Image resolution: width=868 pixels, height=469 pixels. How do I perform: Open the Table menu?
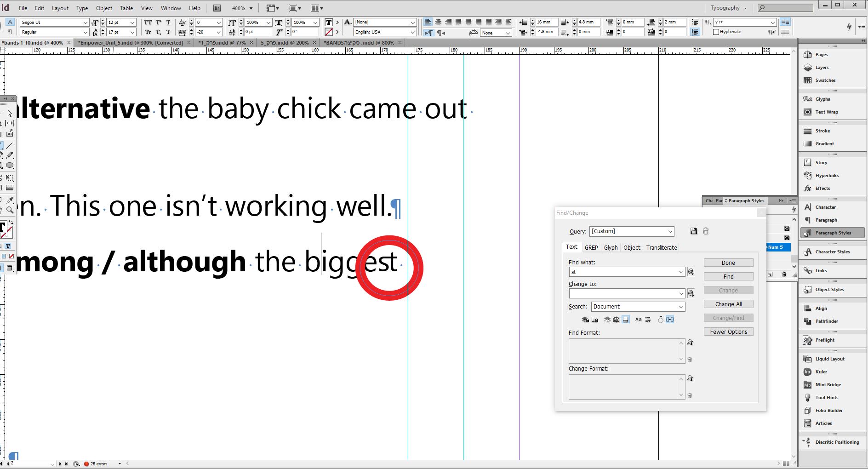[x=126, y=8]
